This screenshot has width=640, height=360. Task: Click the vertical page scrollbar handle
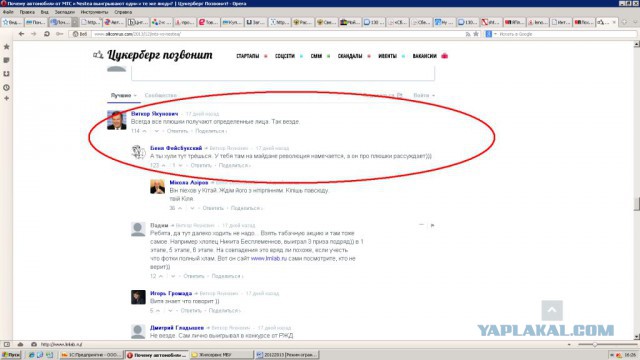pos(636,204)
